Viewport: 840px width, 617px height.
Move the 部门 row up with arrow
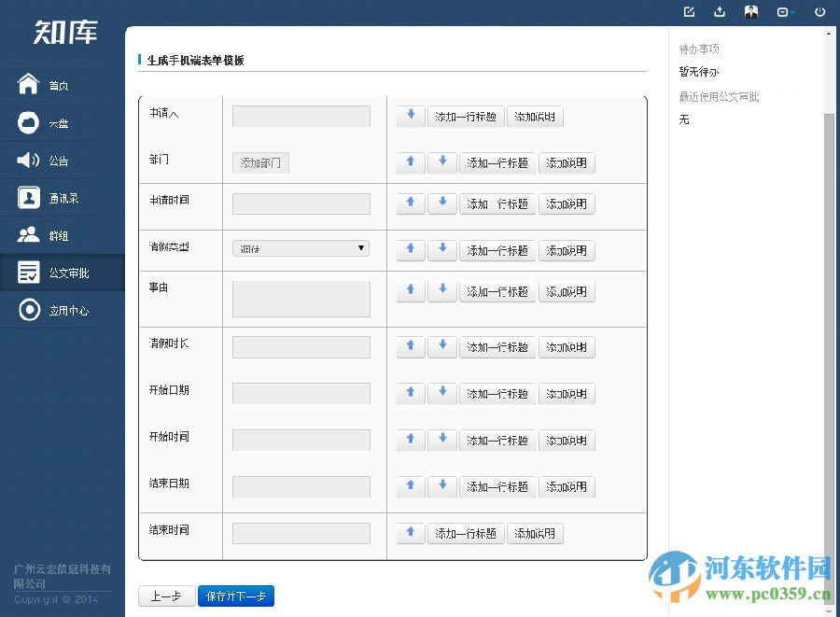coord(410,162)
